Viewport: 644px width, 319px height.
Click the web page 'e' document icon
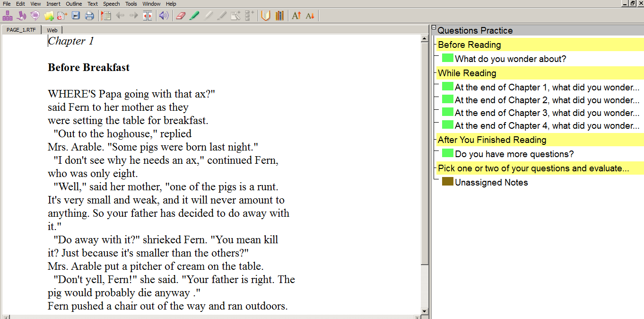[62, 16]
